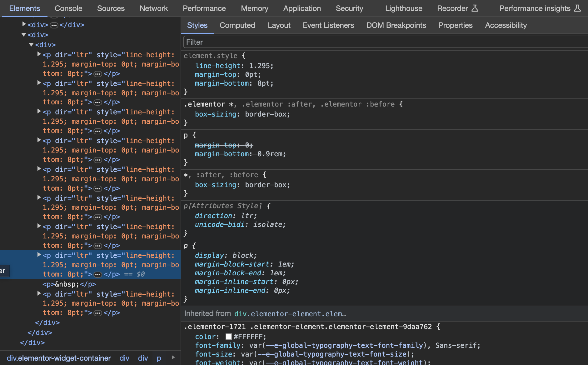This screenshot has height=365, width=588.
Task: Click the flask icon beside Recorder
Action: click(x=475, y=8)
